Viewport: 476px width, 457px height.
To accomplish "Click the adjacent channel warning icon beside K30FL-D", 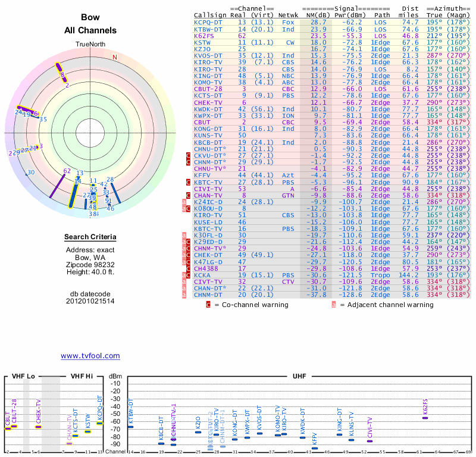I will click(184, 235).
